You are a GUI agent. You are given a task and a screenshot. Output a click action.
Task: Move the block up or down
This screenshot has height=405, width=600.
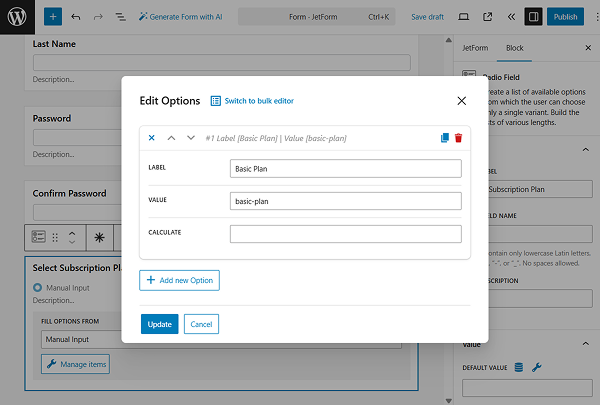click(72, 238)
